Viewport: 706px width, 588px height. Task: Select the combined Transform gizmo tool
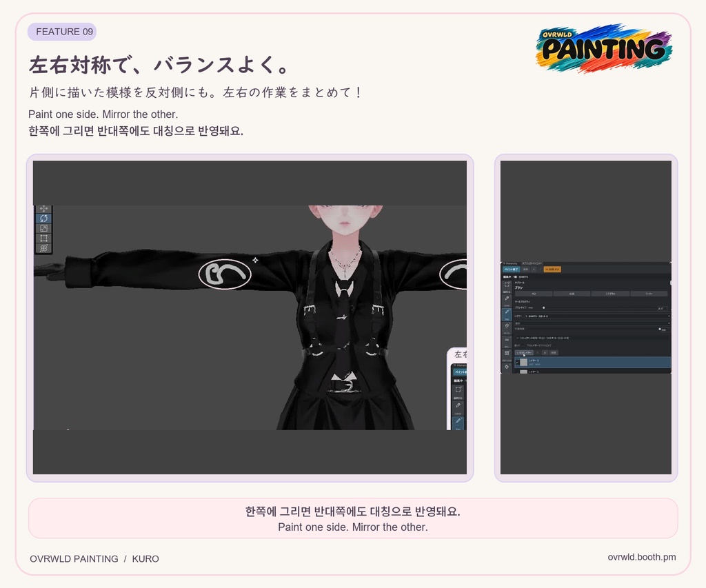[x=43, y=248]
